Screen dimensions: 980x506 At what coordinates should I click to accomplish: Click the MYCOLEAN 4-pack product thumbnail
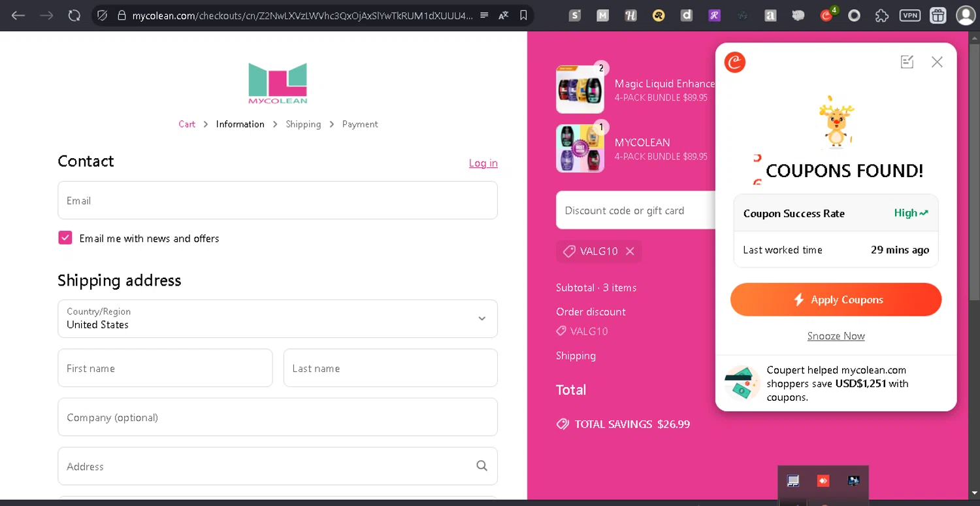[580, 148]
